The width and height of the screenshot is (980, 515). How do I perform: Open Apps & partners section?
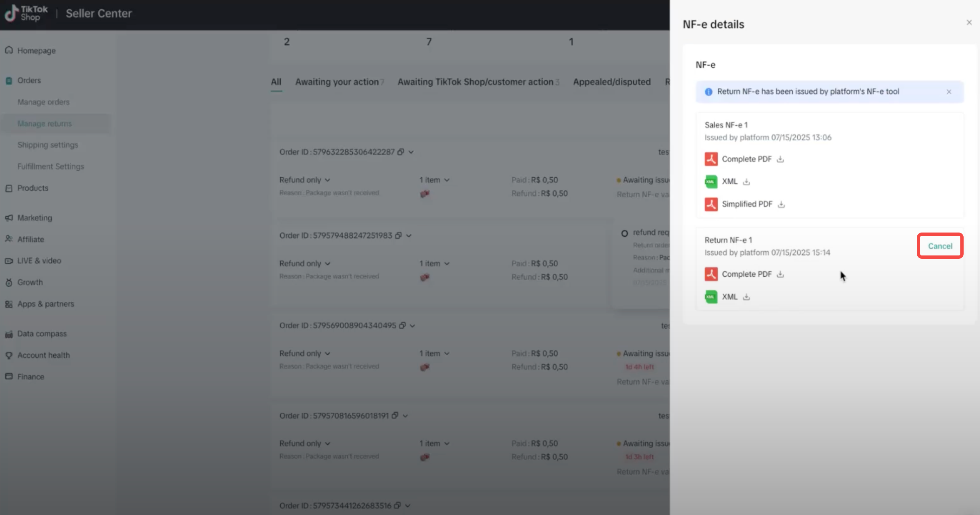click(x=45, y=304)
